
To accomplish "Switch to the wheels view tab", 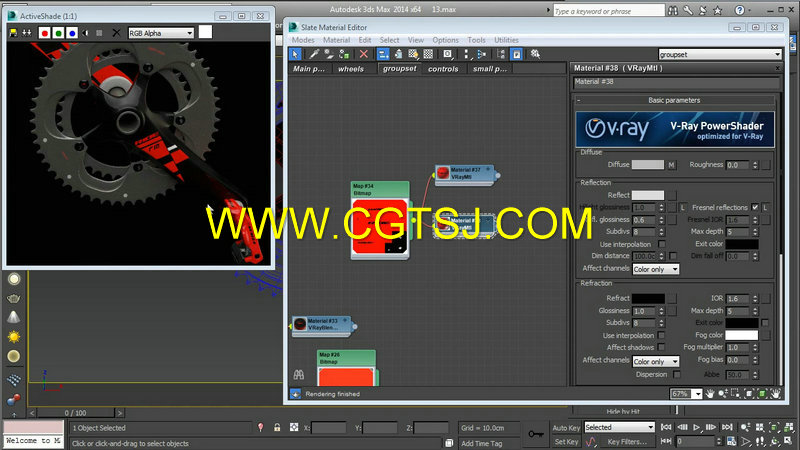I will [x=351, y=69].
